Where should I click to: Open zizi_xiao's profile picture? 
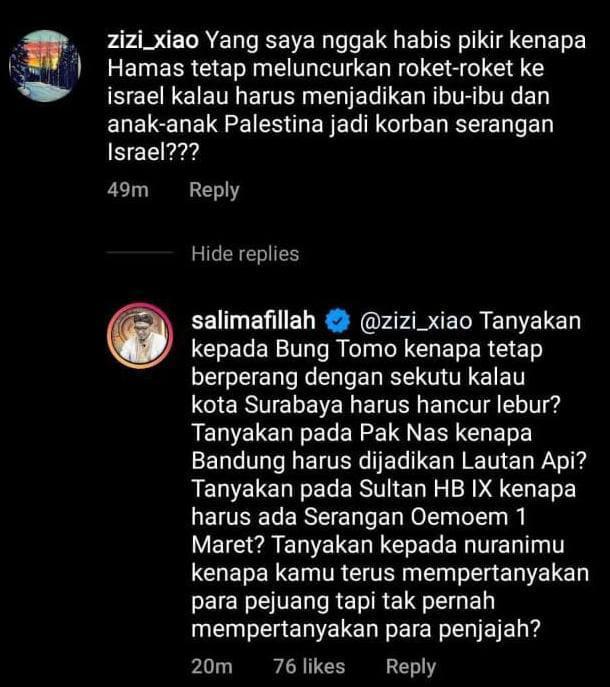45,66
